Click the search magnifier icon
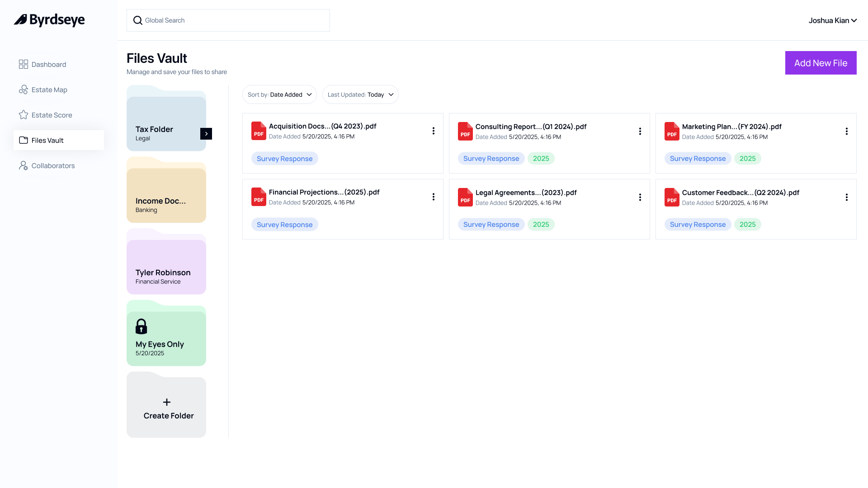The width and height of the screenshot is (868, 488). tap(138, 20)
